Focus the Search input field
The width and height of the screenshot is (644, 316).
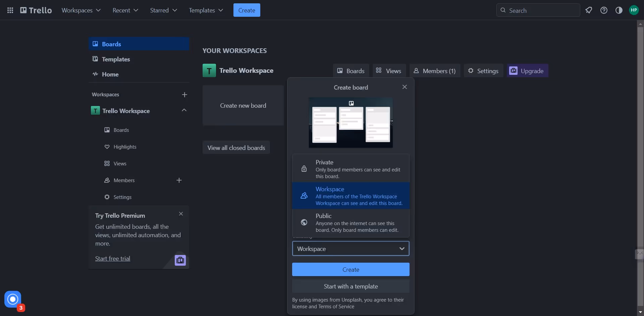pyautogui.click(x=538, y=10)
